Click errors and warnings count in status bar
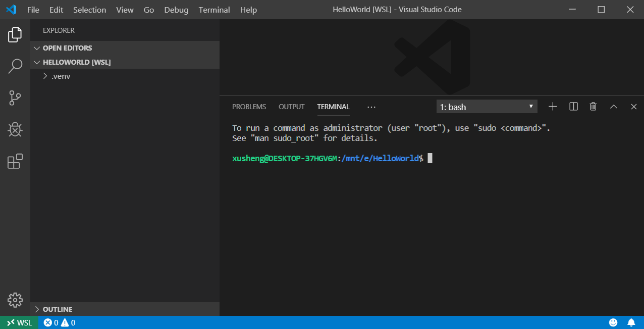Image resolution: width=644 pixels, height=329 pixels. [x=59, y=322]
